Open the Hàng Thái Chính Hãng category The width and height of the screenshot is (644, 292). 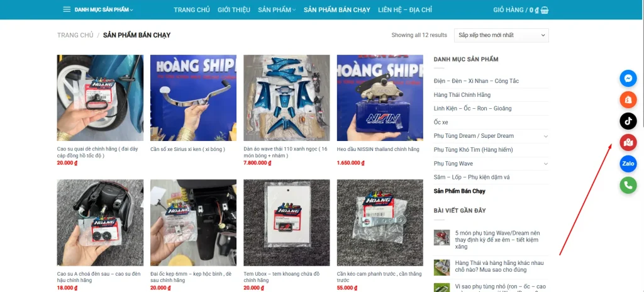(462, 95)
